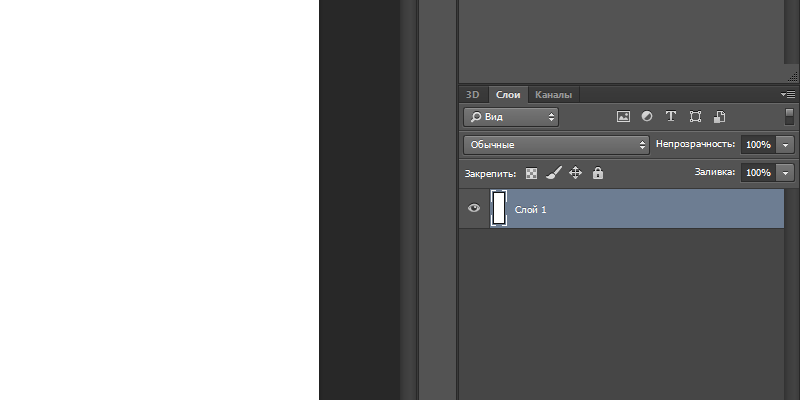Screen dimensions: 800x400
Task: Expand the Заливка slider arrow
Action: tap(785, 173)
